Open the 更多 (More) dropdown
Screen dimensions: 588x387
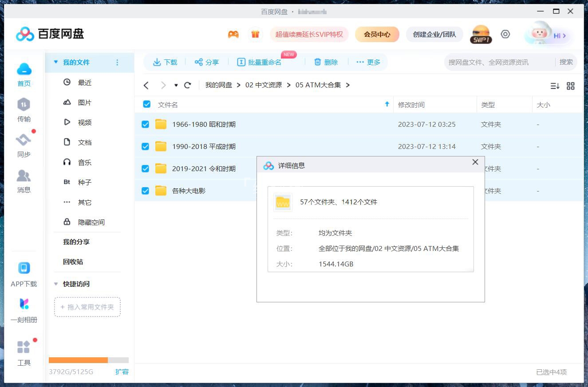(369, 62)
